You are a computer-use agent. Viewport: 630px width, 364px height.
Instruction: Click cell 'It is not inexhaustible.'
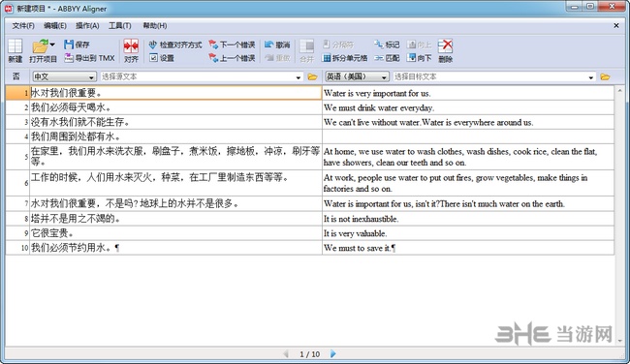[x=468, y=219]
